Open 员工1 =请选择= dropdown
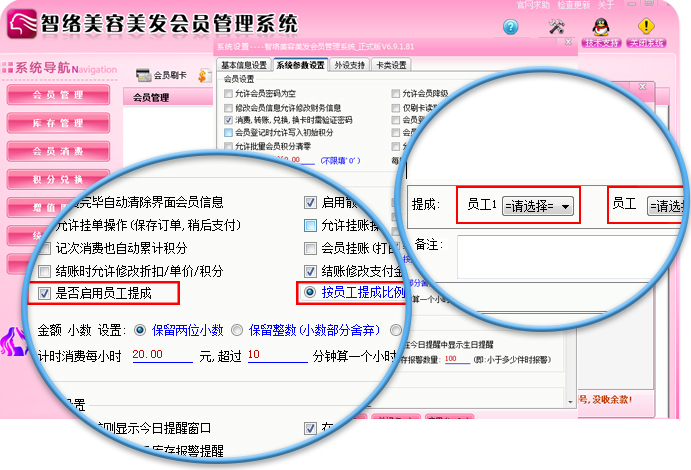Screen dimensions: 691x470 pos(538,206)
